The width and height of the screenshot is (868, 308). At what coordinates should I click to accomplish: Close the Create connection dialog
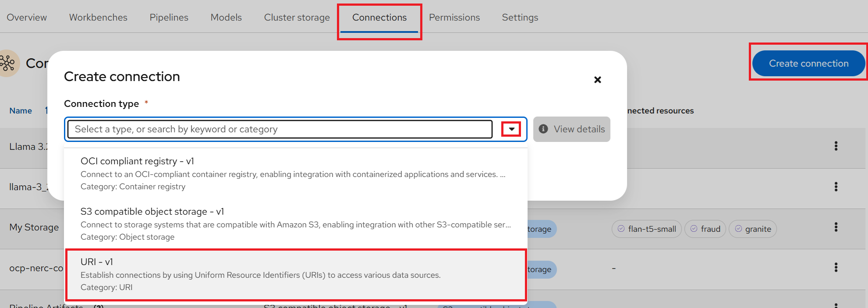pos(597,80)
